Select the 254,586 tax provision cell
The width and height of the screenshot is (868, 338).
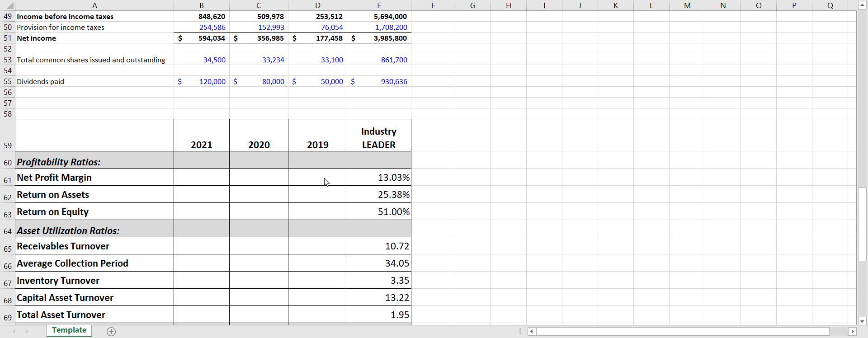click(x=202, y=27)
